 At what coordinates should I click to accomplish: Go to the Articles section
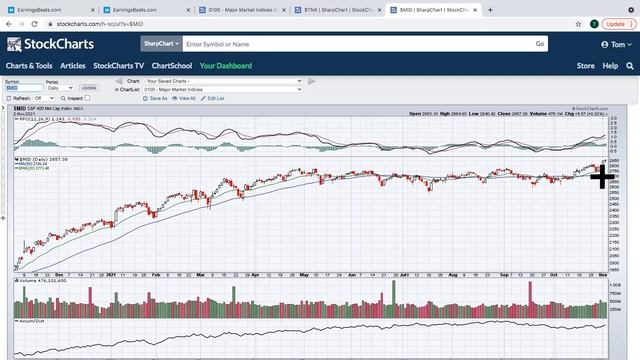(x=73, y=66)
